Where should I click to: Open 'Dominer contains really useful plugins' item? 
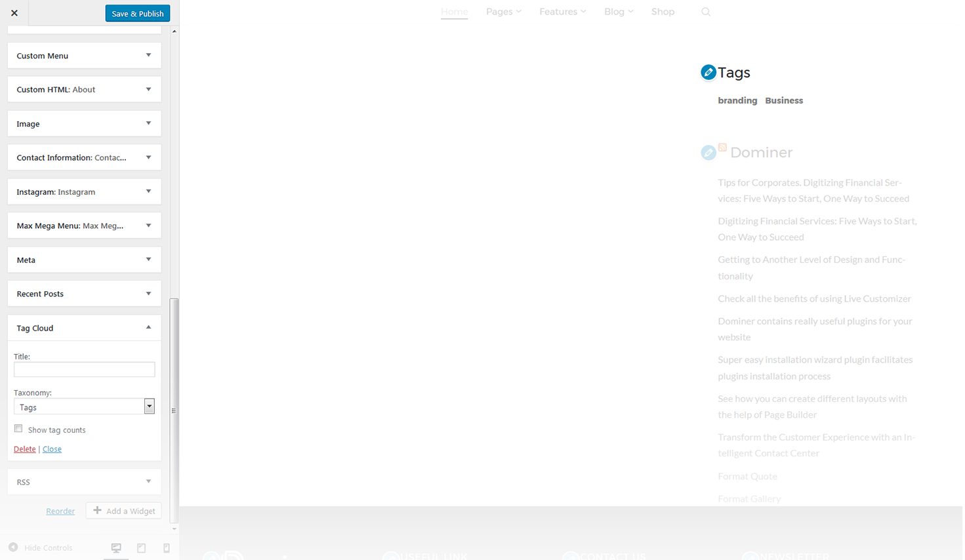[815, 329]
